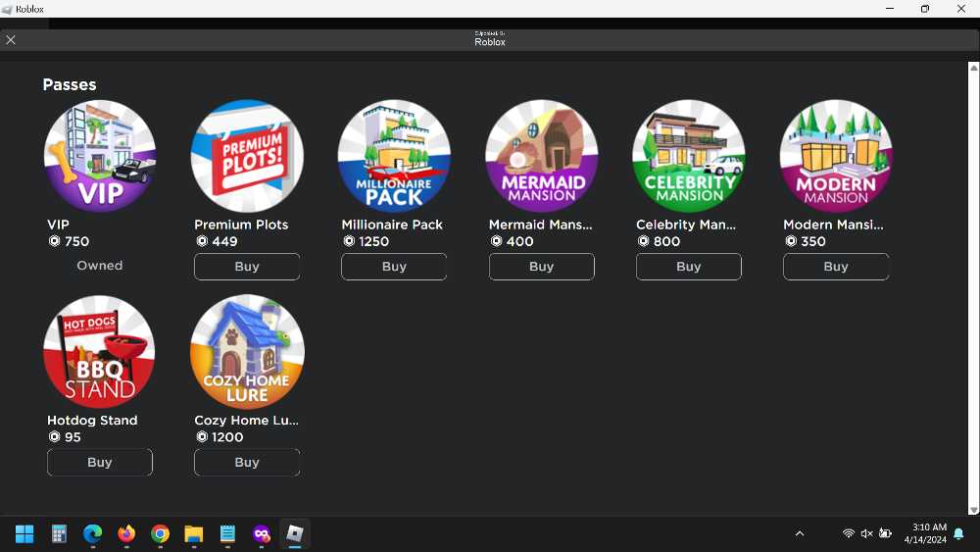The image size is (980, 552).
Task: Click the 400 Robux price
Action: pos(512,241)
